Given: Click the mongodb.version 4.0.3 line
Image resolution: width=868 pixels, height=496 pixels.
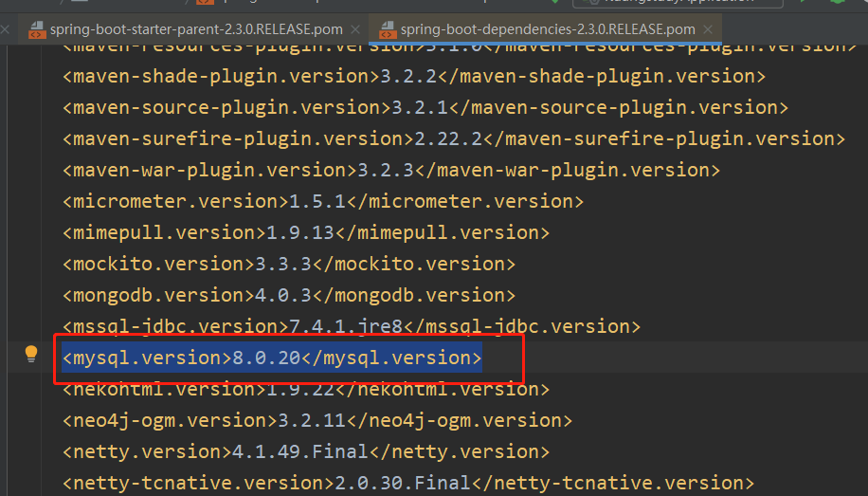Looking at the screenshot, I should (x=289, y=295).
